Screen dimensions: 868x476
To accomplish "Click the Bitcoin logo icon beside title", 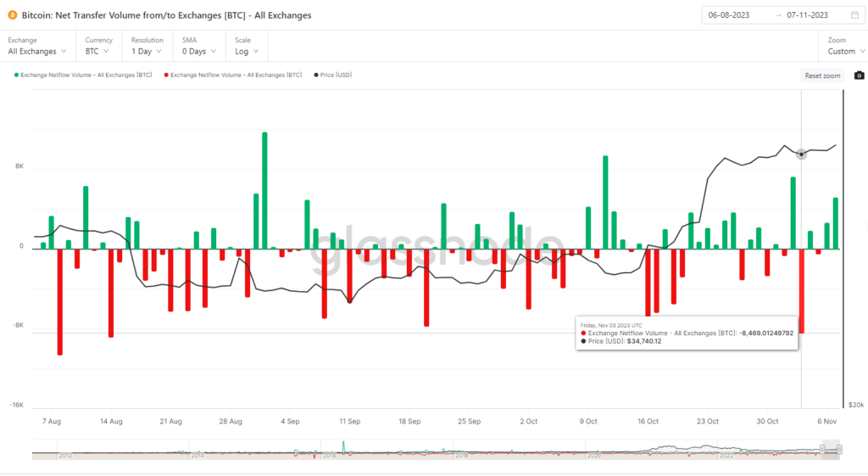I will tap(12, 15).
